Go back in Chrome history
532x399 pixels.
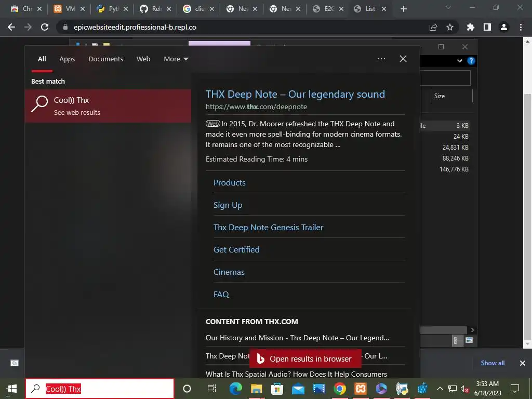coord(11,27)
